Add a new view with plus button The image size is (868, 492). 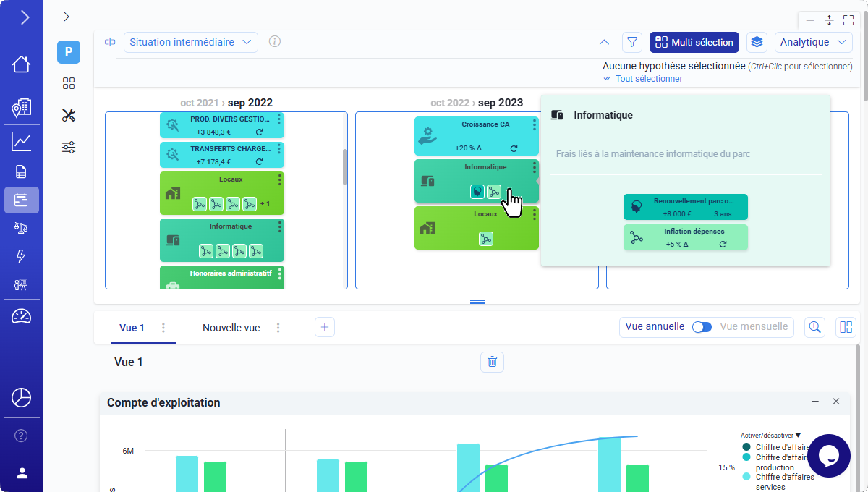(324, 328)
